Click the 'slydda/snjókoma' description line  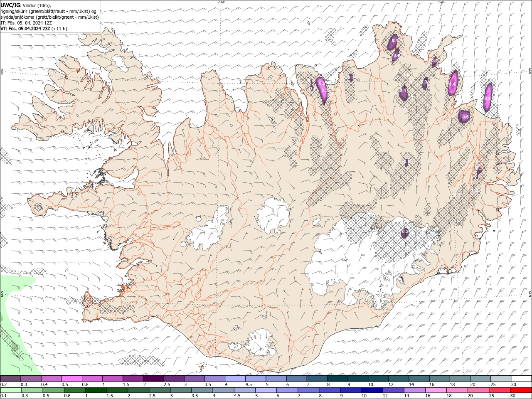click(49, 17)
